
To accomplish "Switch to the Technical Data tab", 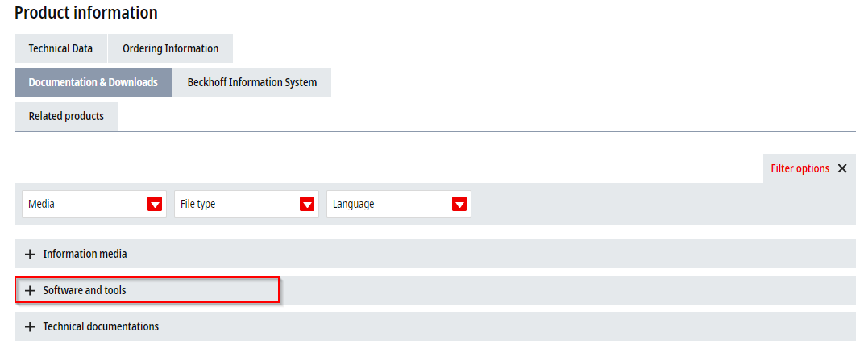I will click(61, 48).
